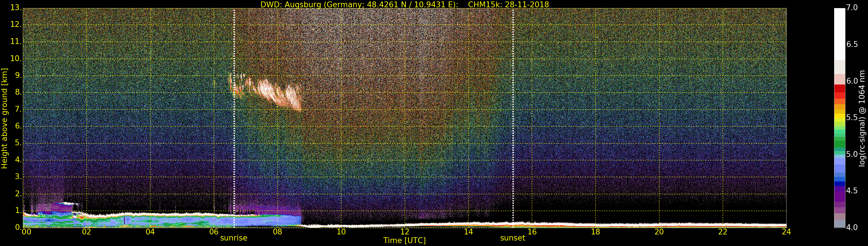
Task: Click the 'Time [UTC]' axis label
Action: pyautogui.click(x=404, y=241)
